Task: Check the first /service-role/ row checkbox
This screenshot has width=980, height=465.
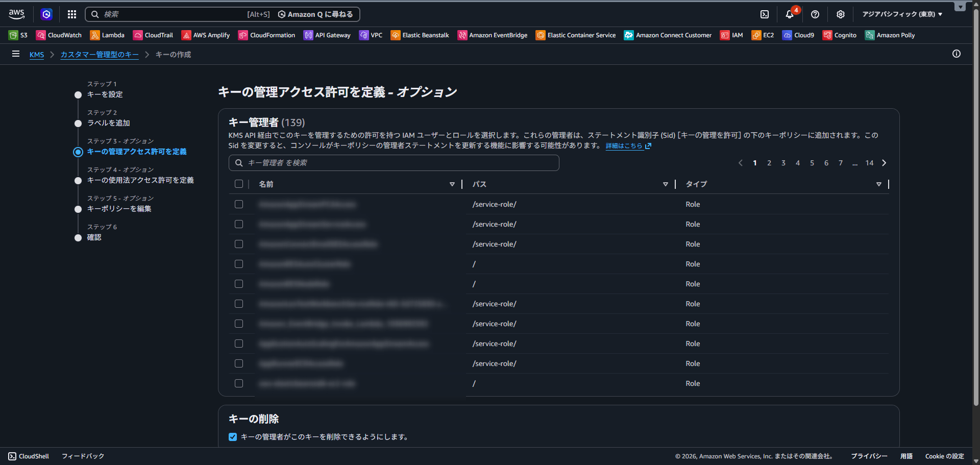Action: [239, 204]
